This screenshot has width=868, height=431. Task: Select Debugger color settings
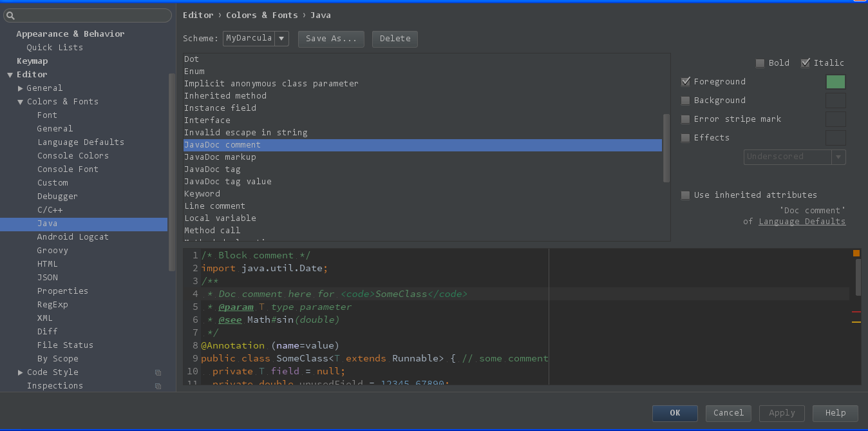57,196
